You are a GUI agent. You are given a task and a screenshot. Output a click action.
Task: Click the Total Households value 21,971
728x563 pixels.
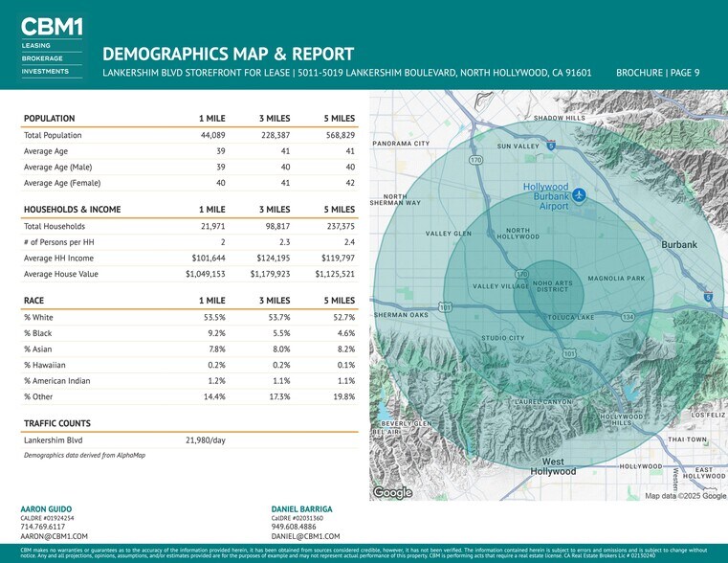(213, 226)
